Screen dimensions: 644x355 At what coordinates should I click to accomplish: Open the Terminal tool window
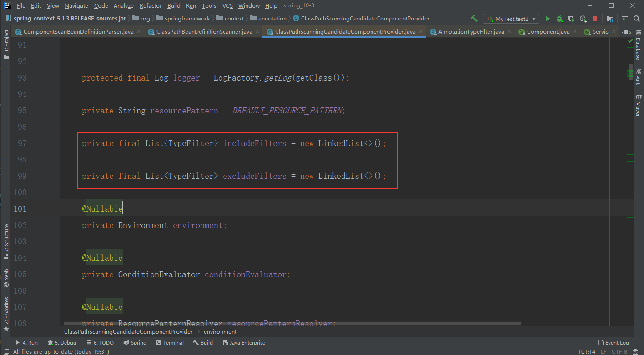(x=170, y=343)
